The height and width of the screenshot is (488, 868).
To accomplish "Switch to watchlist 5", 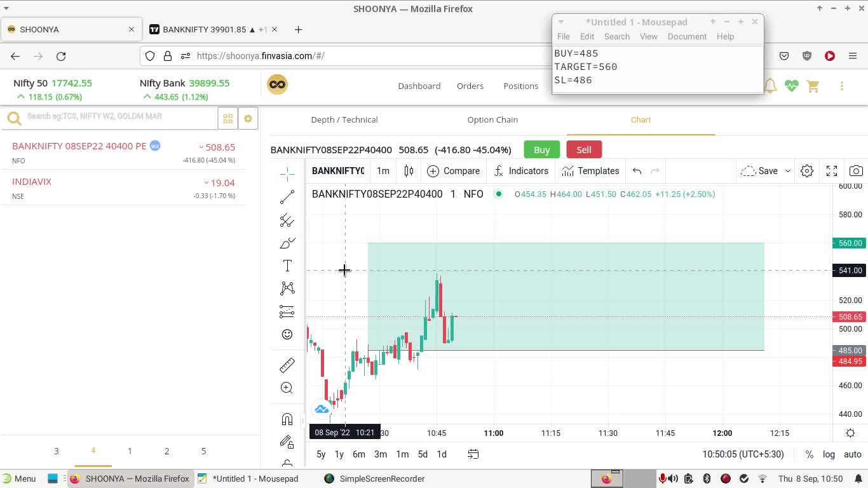I will pyautogui.click(x=203, y=451).
